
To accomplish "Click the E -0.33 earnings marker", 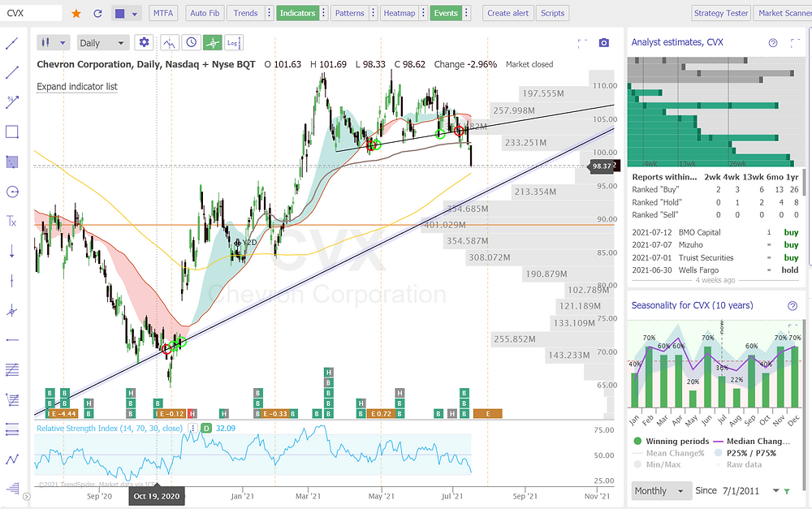I will pos(274,414).
